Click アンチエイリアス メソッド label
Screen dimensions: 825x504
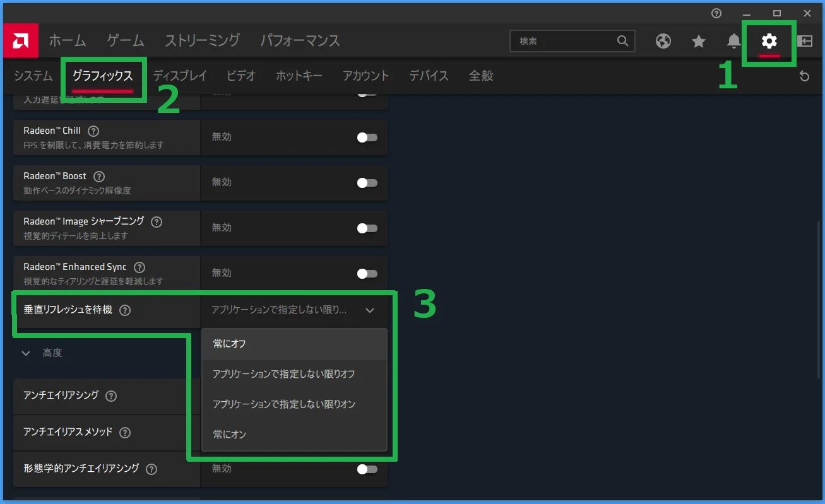68,433
